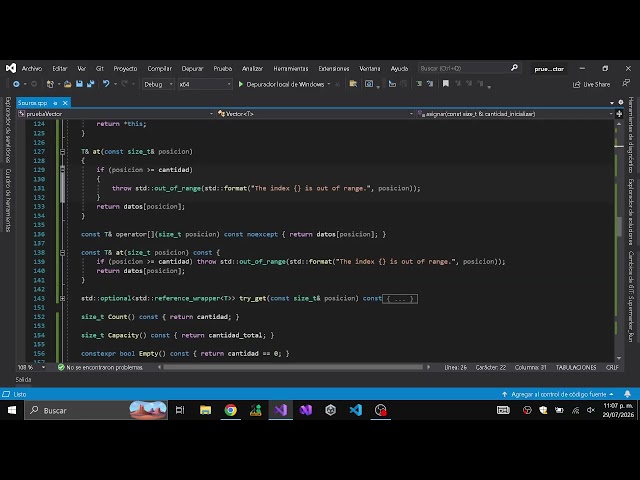Image resolution: width=640 pixels, height=480 pixels.
Task: Open VS Code from the taskbar
Action: click(356, 410)
